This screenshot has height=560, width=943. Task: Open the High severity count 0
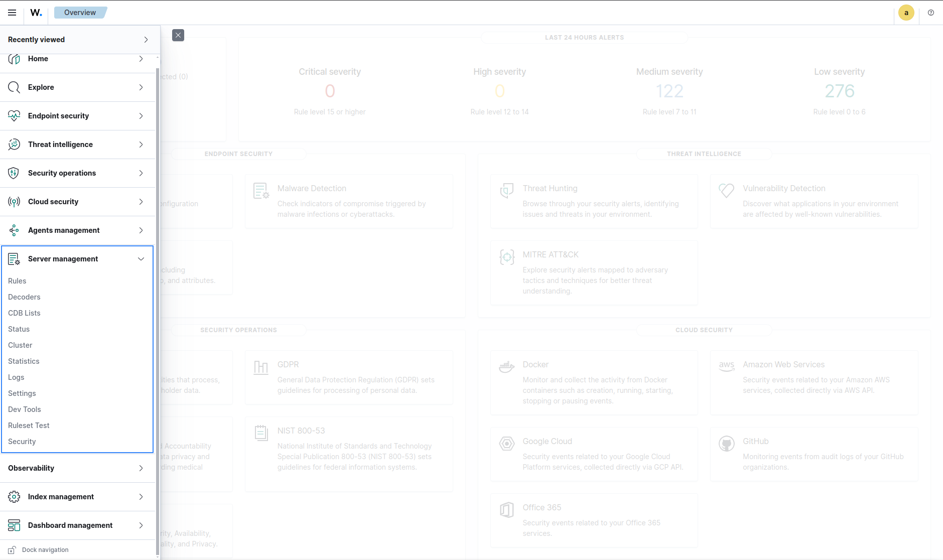pyautogui.click(x=500, y=91)
